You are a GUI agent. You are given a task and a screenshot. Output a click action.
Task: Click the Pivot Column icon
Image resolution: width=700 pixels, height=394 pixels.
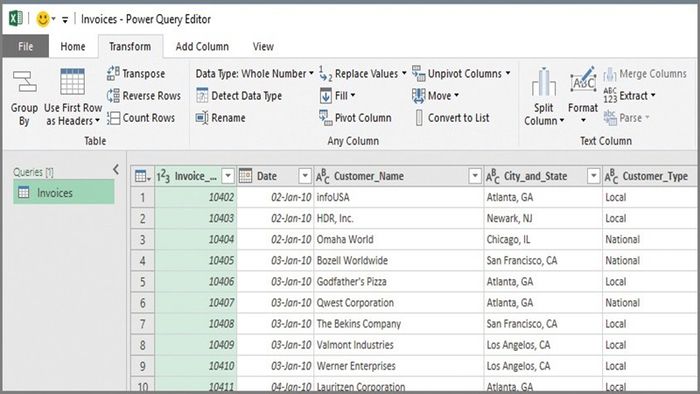tap(325, 118)
